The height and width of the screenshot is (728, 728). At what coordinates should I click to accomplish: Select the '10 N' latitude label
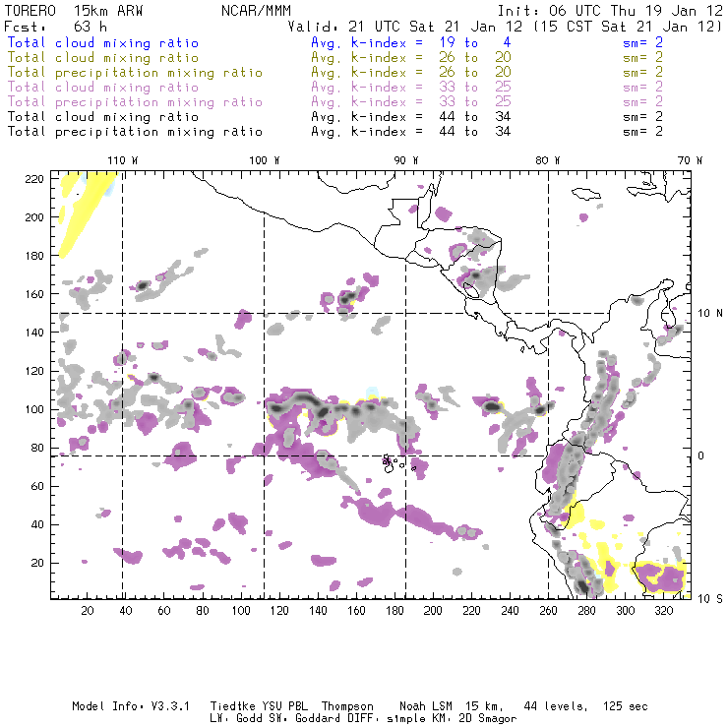point(710,314)
